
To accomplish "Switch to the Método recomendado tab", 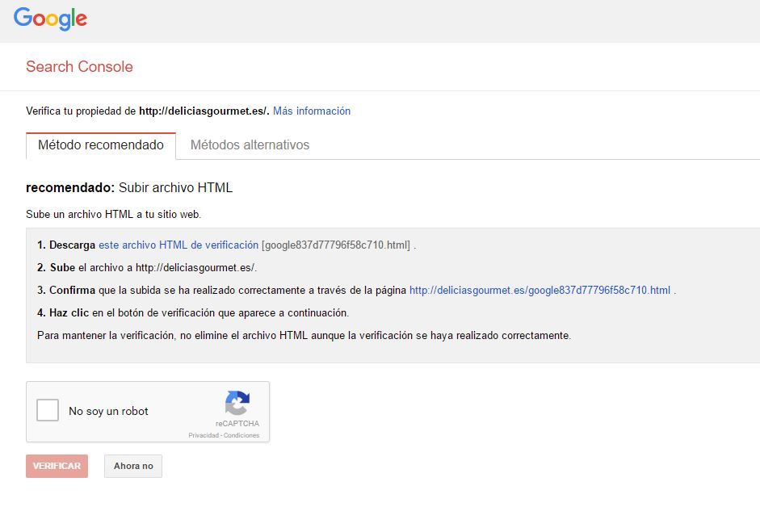I will (x=101, y=145).
